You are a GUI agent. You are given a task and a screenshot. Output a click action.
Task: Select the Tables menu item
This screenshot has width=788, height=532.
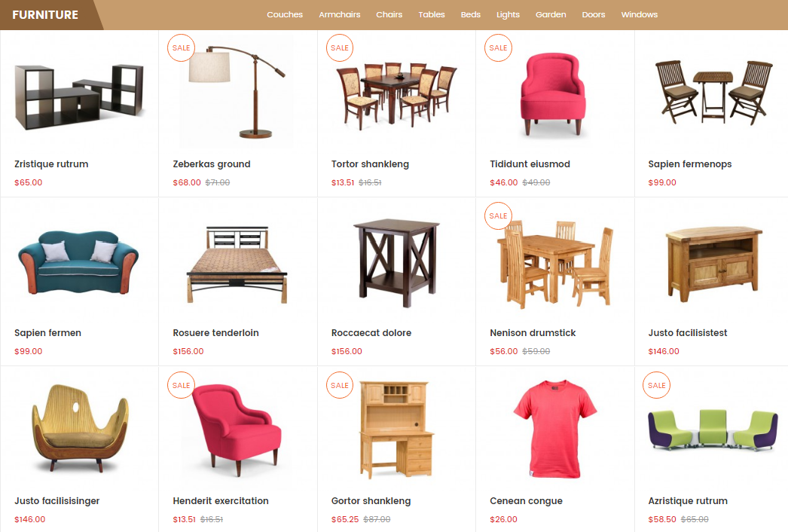pyautogui.click(x=431, y=14)
